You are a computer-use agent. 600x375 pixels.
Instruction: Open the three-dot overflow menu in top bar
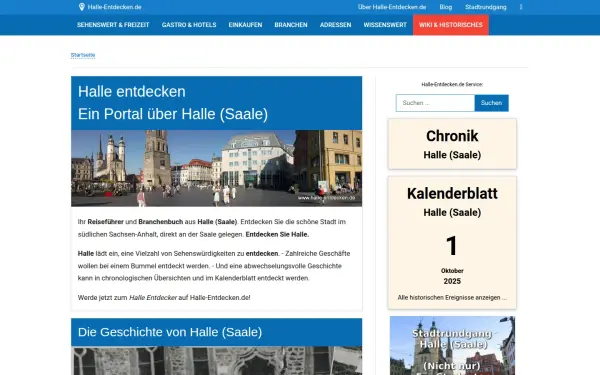(x=521, y=7)
